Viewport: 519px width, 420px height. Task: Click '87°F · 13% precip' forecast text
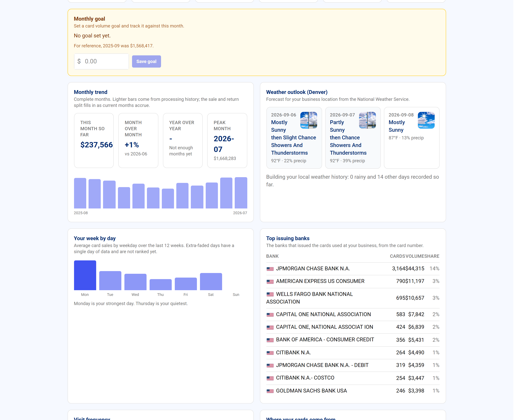point(406,138)
